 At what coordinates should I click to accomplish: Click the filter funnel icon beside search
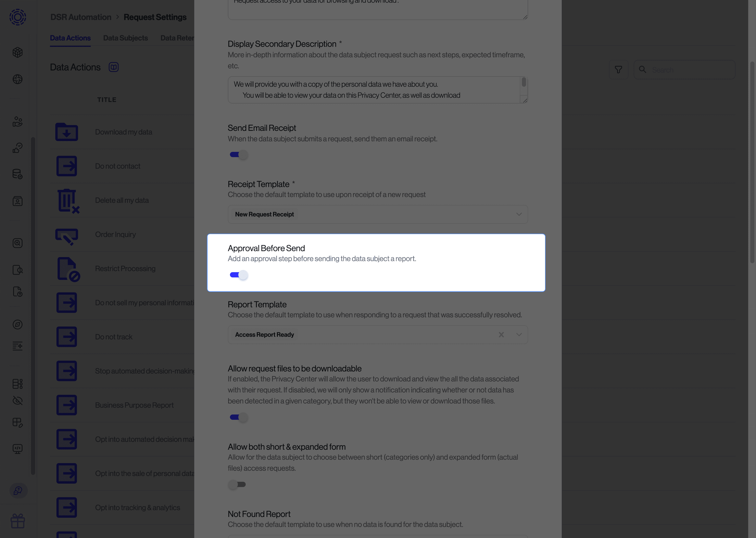[618, 69]
